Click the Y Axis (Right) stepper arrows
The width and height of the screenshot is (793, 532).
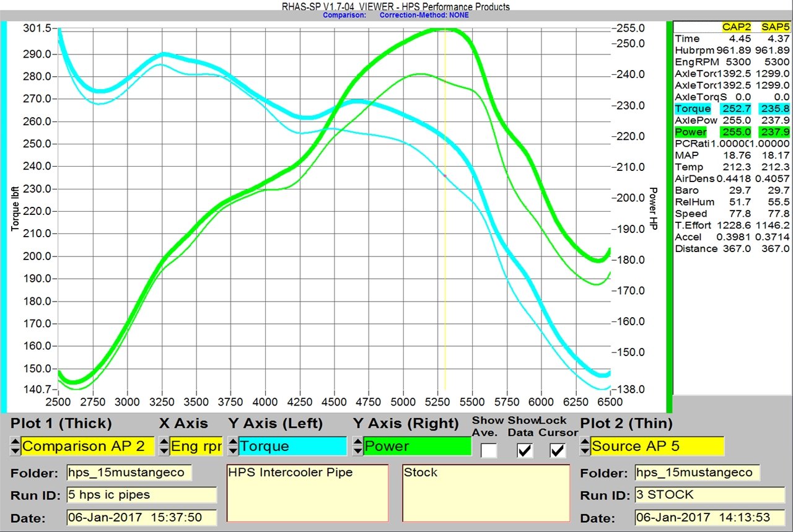(357, 446)
